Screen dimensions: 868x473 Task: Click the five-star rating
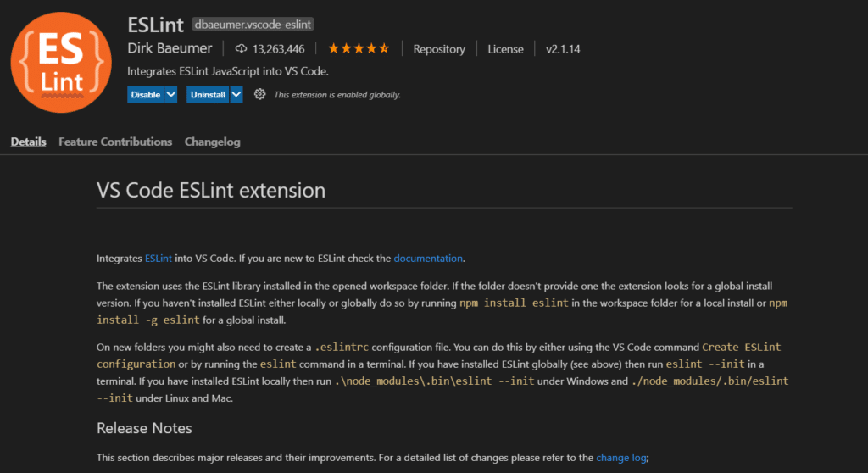point(359,48)
